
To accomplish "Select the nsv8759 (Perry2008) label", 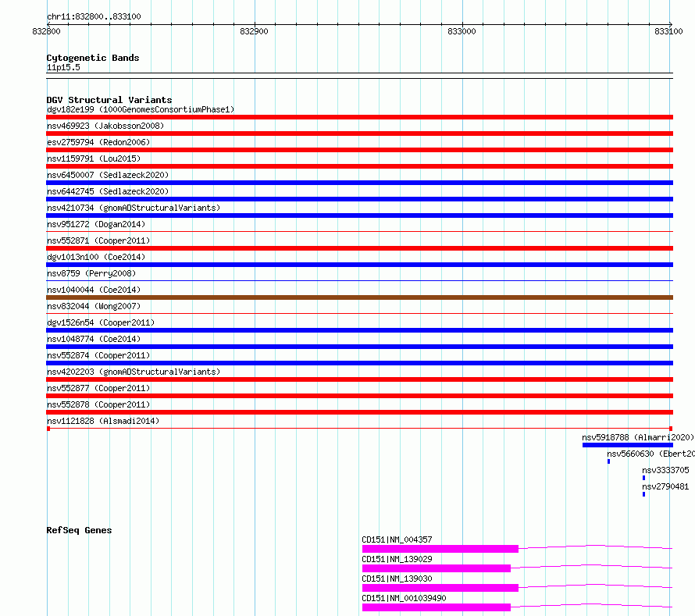I will 91,273.
